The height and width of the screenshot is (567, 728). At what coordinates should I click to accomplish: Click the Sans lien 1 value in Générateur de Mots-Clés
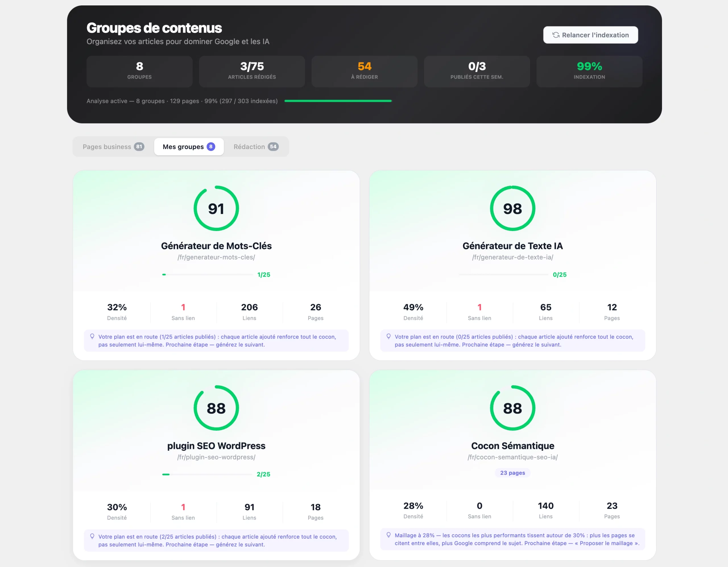183,307
